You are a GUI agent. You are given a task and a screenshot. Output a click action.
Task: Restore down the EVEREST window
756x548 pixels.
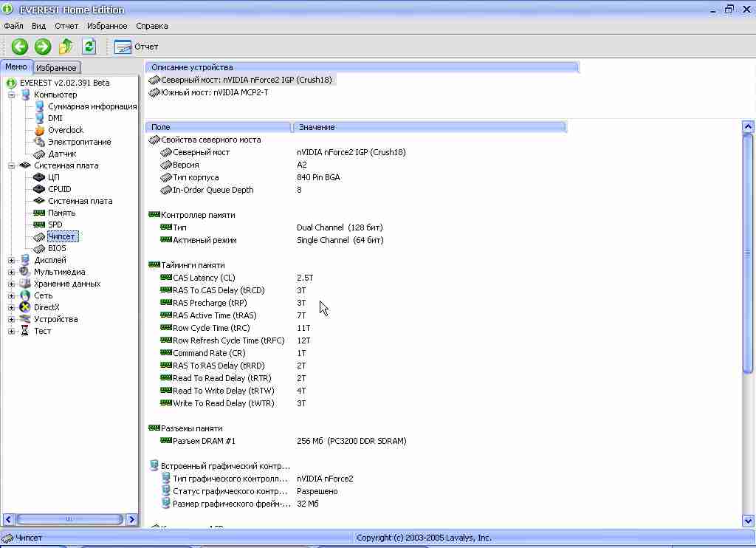[x=729, y=9]
